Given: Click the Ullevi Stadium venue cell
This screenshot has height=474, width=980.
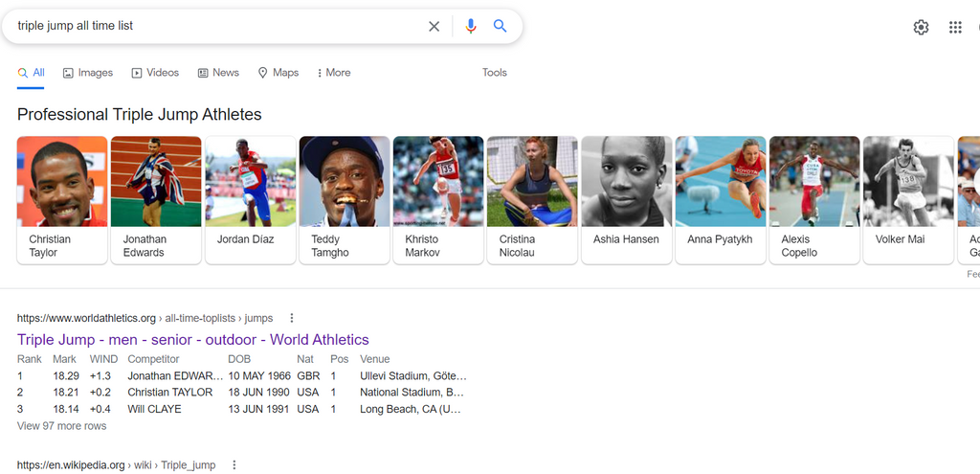Looking at the screenshot, I should click(x=413, y=375).
